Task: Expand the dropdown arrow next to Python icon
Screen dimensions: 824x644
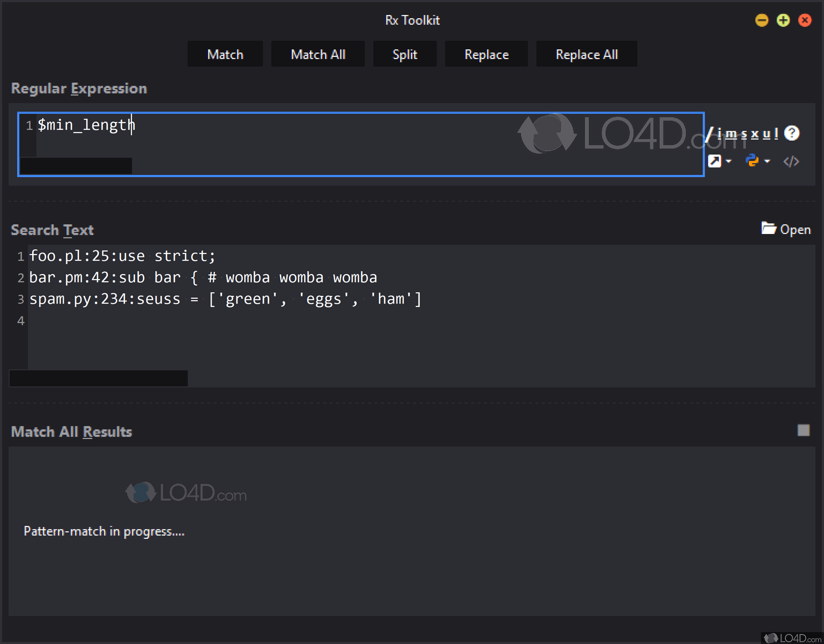Action: tap(767, 161)
